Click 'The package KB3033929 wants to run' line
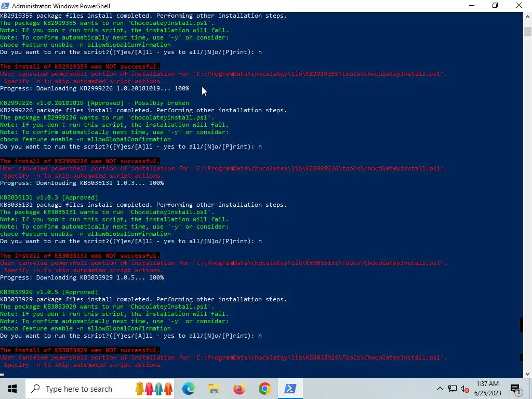The image size is (532, 399). click(107, 307)
